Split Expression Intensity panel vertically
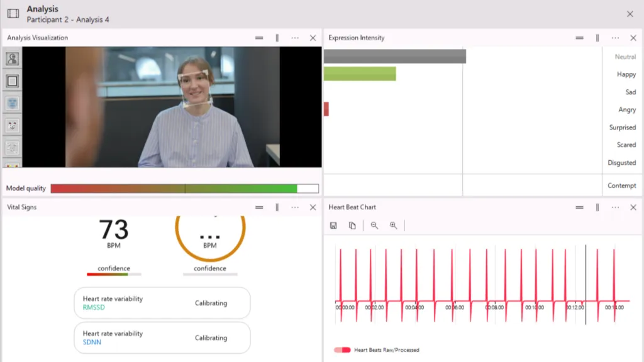This screenshot has width=644, height=362. 597,38
